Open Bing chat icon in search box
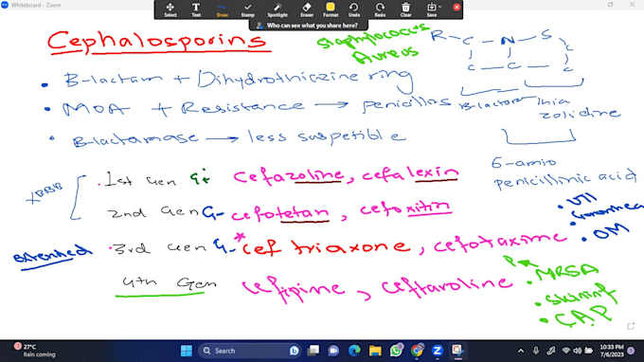Image resolution: width=644 pixels, height=362 pixels. click(x=295, y=351)
